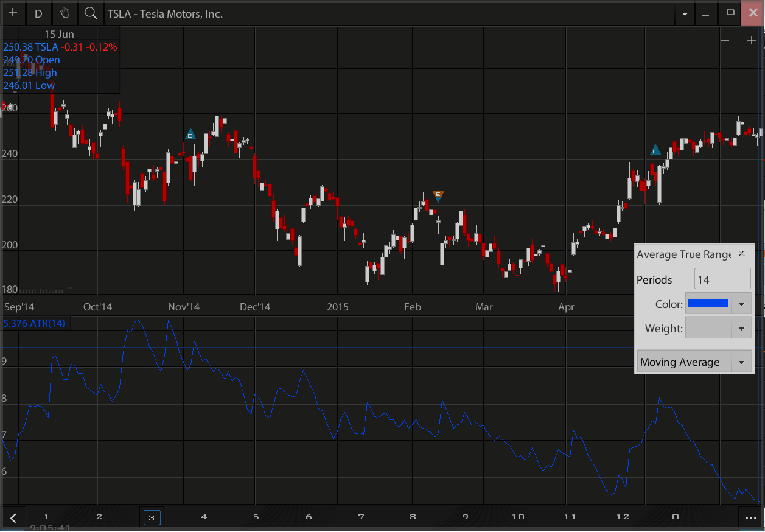Image resolution: width=765 pixels, height=532 pixels.
Task: Switch to page 10 in the bottom bar
Action: tap(518, 517)
